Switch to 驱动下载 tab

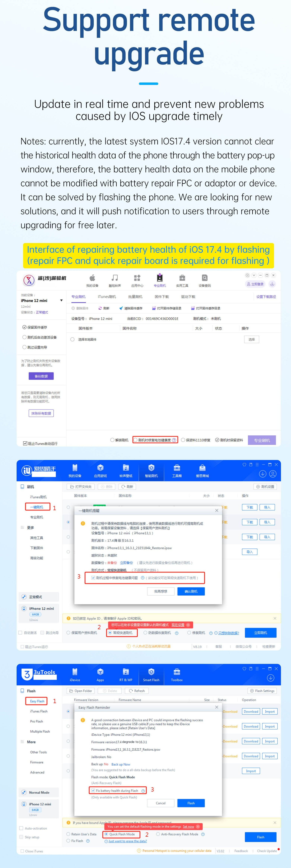click(x=188, y=297)
